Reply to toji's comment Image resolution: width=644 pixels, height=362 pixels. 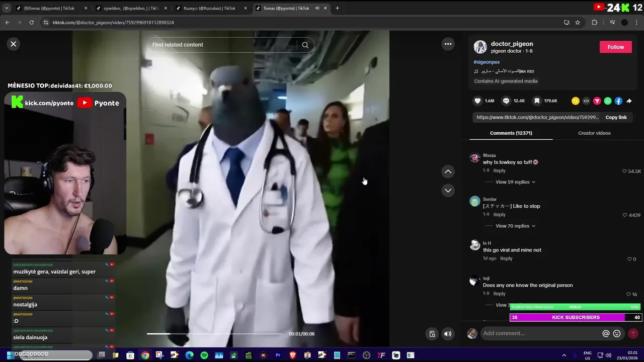(499, 294)
